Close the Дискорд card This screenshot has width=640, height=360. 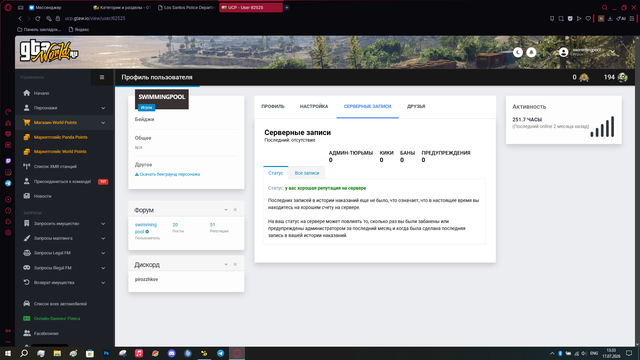(235, 264)
